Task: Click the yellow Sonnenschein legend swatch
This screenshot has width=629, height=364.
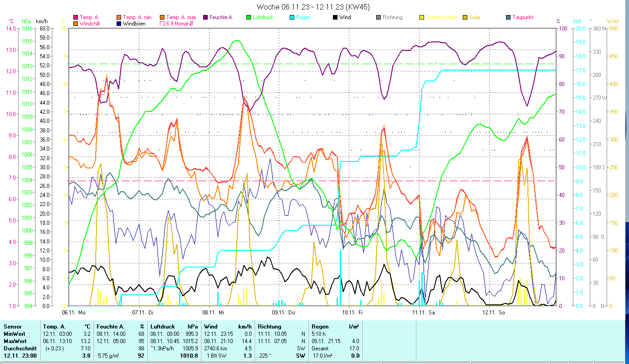Action: [422, 17]
